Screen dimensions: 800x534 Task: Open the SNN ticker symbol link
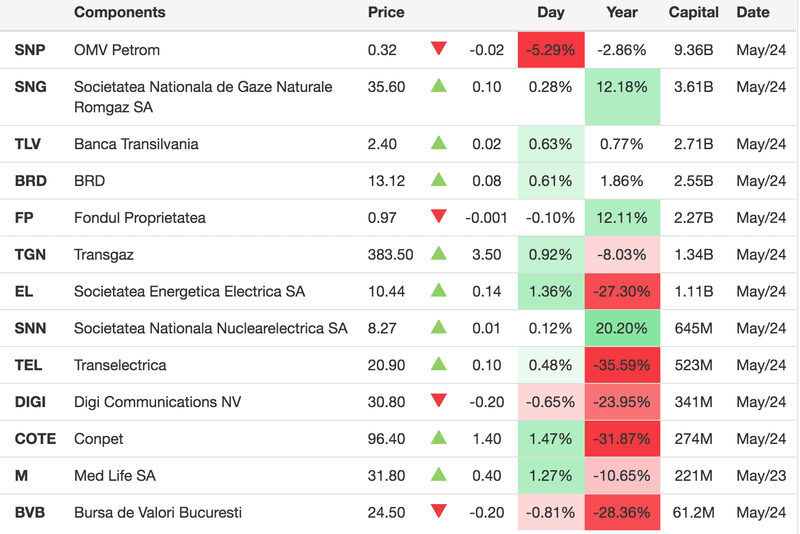point(30,328)
